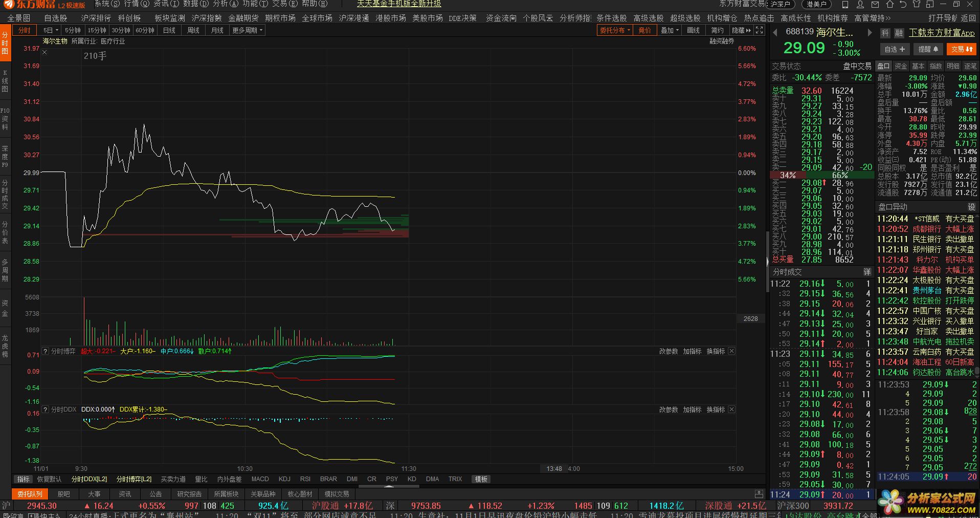980x518 pixels.
Task: Click 下载东方财富App link
Action: [942, 33]
